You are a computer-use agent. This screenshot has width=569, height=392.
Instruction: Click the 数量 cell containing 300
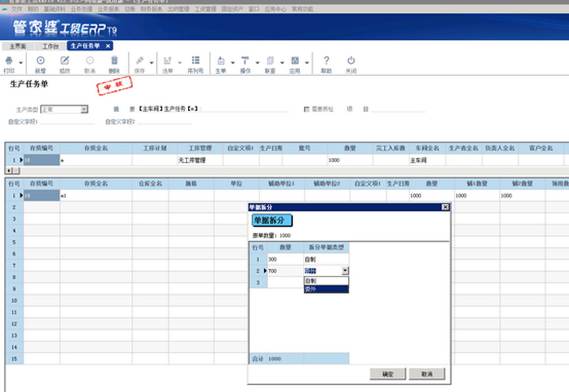pyautogui.click(x=285, y=259)
